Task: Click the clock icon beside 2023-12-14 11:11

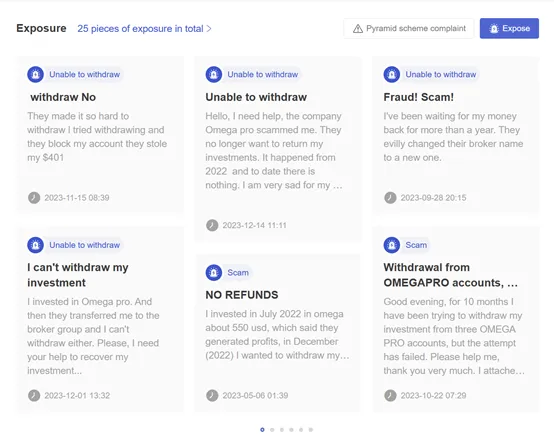Action: coord(212,225)
